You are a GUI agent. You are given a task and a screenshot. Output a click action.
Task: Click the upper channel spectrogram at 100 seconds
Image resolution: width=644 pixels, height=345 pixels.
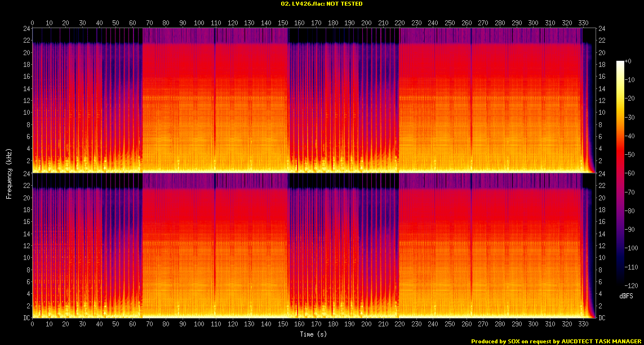199,101
